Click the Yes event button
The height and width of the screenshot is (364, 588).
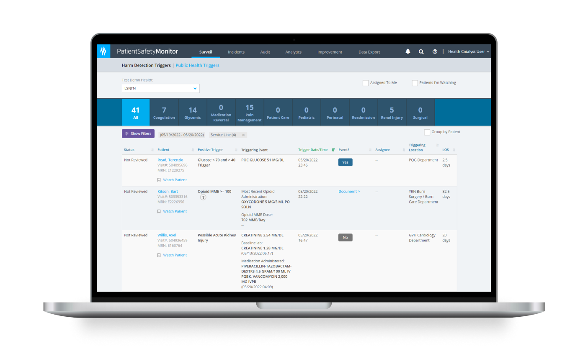(346, 162)
